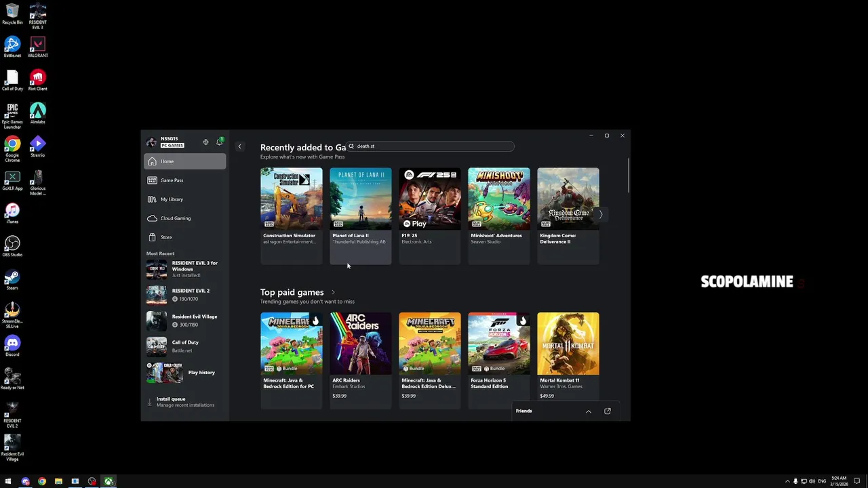Image resolution: width=868 pixels, height=488 pixels.
Task: Select iTunes desktop icon
Action: coord(12,213)
